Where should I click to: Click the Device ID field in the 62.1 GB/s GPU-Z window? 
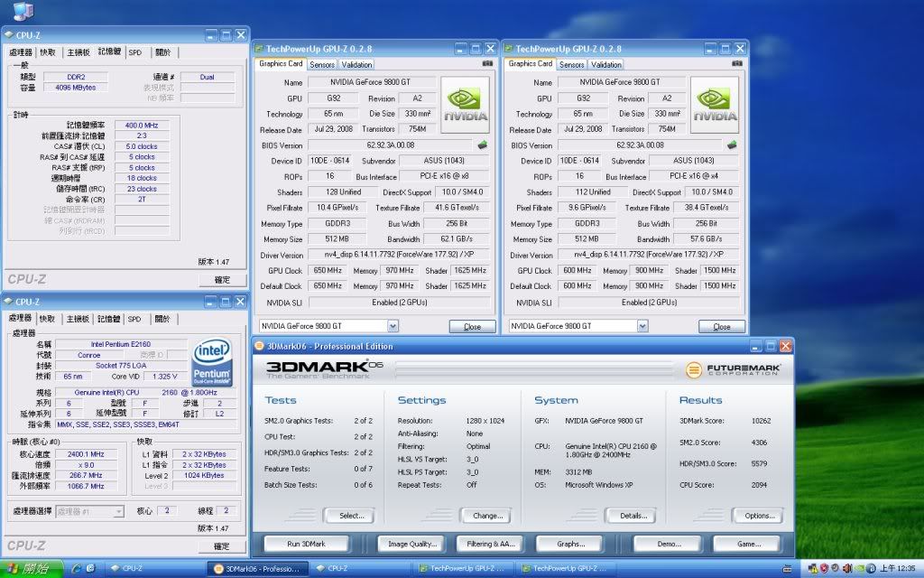point(330,161)
